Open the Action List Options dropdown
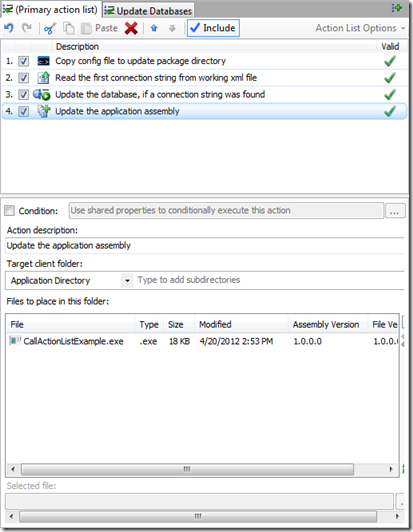Image resolution: width=413 pixels, height=532 pixels. 360,28
